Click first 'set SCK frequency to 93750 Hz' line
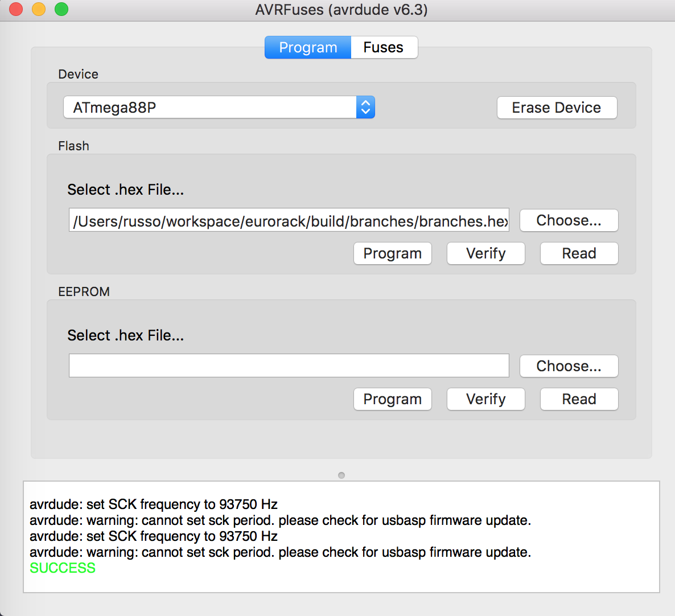Screen dimensions: 675x616 pyautogui.click(x=154, y=504)
